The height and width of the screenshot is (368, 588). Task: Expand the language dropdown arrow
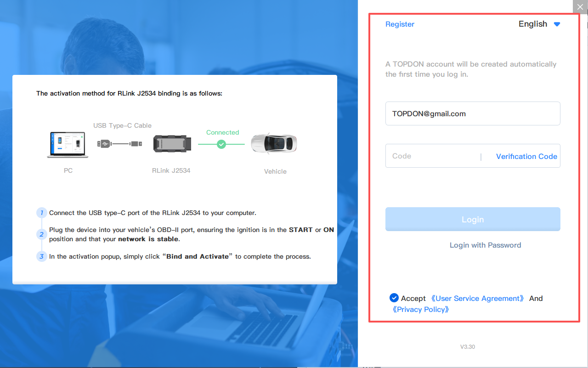click(x=557, y=24)
